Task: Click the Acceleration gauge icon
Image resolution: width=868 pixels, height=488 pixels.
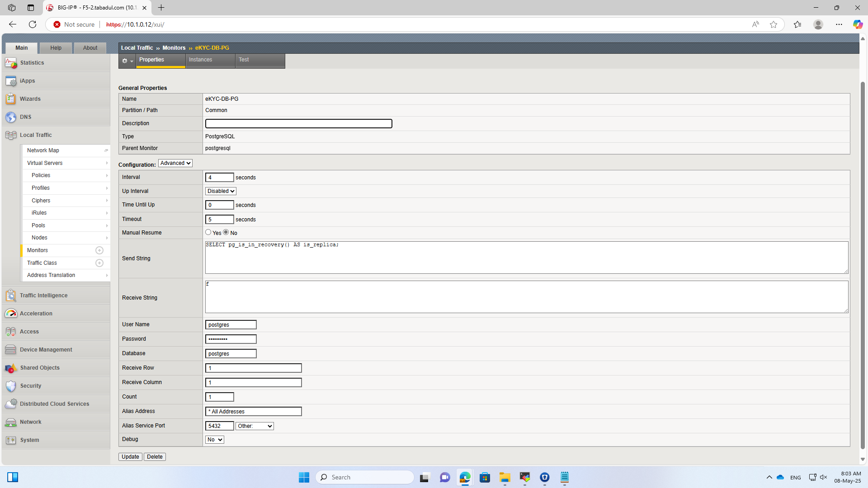Action: [11, 314]
